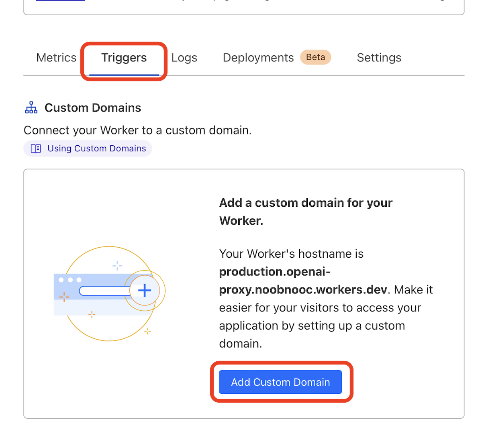Click the blue plus icon in illustration
The width and height of the screenshot is (482, 448).
tap(145, 290)
